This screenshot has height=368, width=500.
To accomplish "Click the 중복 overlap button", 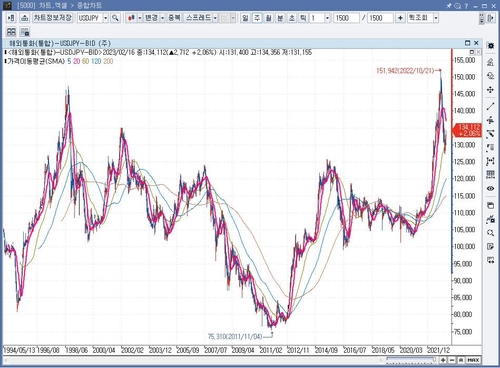I will click(174, 18).
